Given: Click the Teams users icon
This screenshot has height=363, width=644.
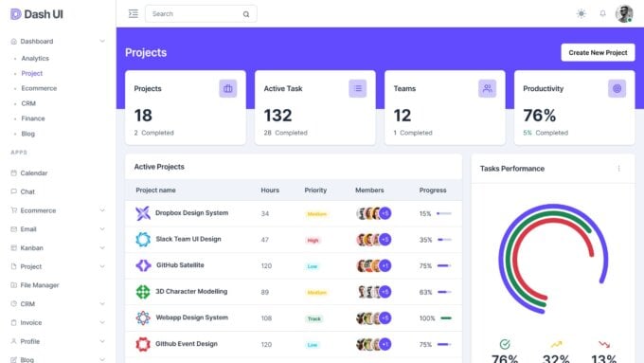Looking at the screenshot, I should click(x=487, y=88).
